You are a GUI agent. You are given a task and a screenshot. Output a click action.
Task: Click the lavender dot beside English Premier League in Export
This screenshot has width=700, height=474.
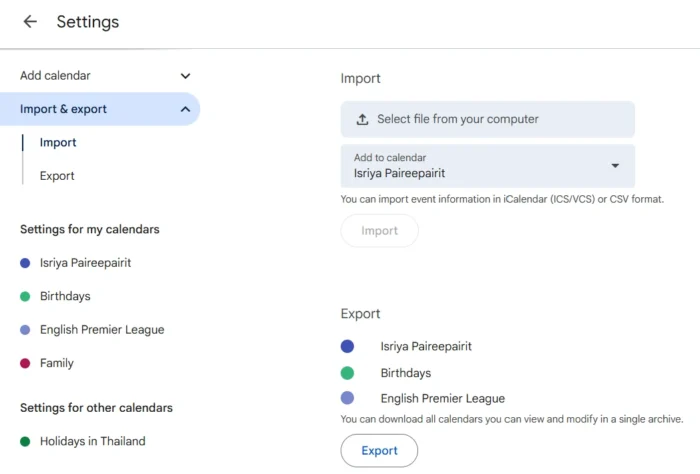347,398
